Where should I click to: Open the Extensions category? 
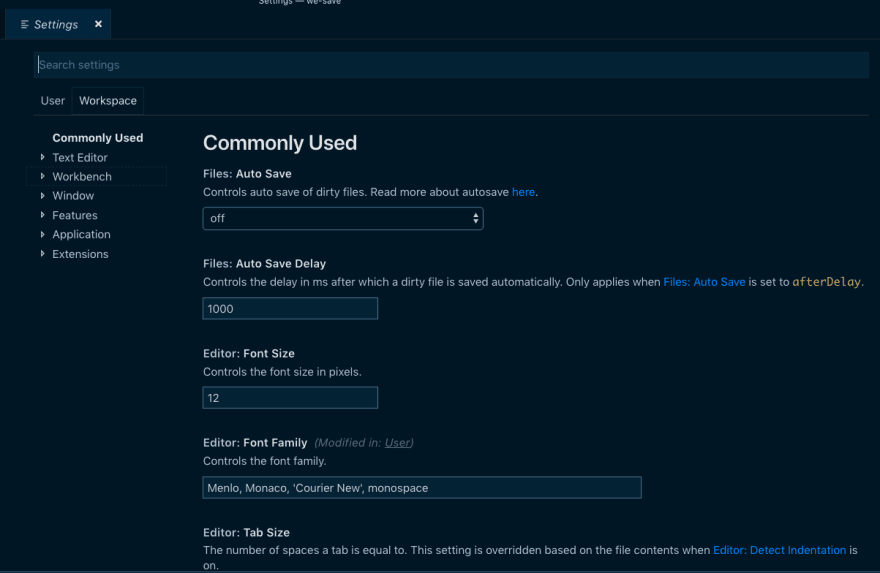tap(80, 254)
